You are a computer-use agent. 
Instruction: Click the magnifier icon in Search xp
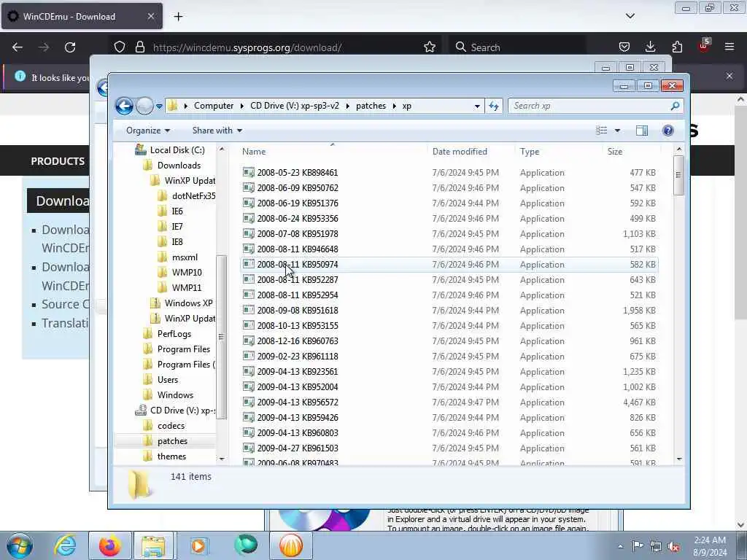pyautogui.click(x=675, y=106)
